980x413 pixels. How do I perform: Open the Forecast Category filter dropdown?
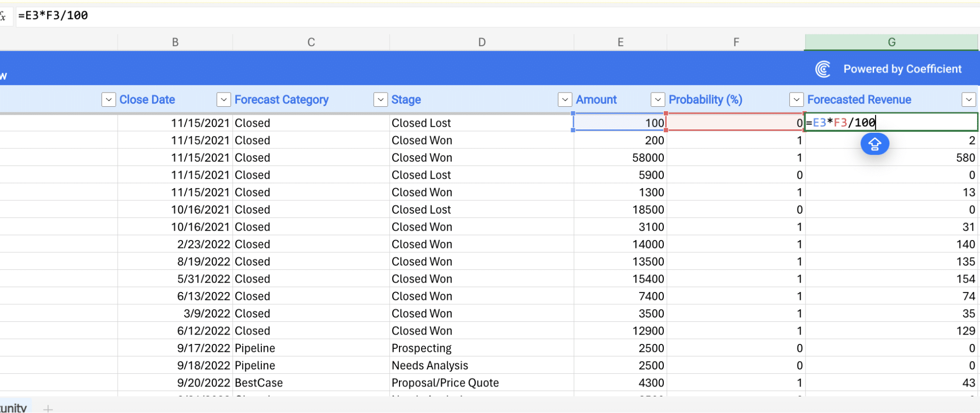(224, 99)
